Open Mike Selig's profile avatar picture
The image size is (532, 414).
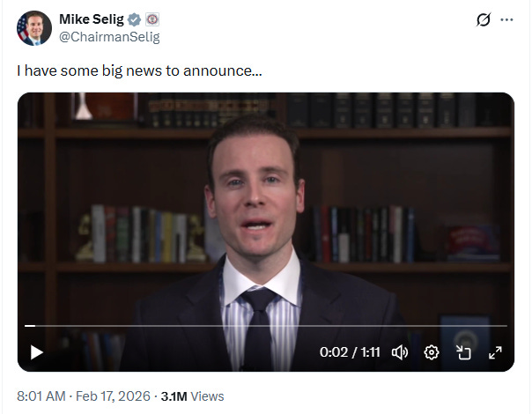click(34, 28)
